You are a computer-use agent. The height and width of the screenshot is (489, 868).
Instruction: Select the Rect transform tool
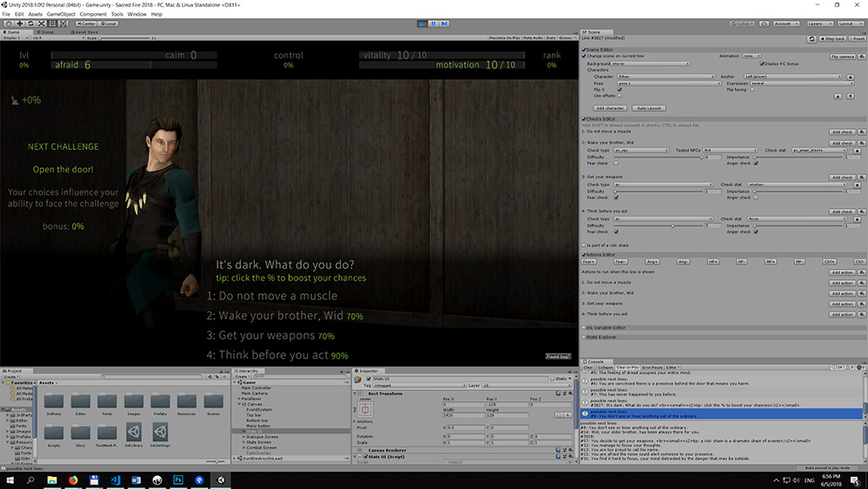(53, 23)
